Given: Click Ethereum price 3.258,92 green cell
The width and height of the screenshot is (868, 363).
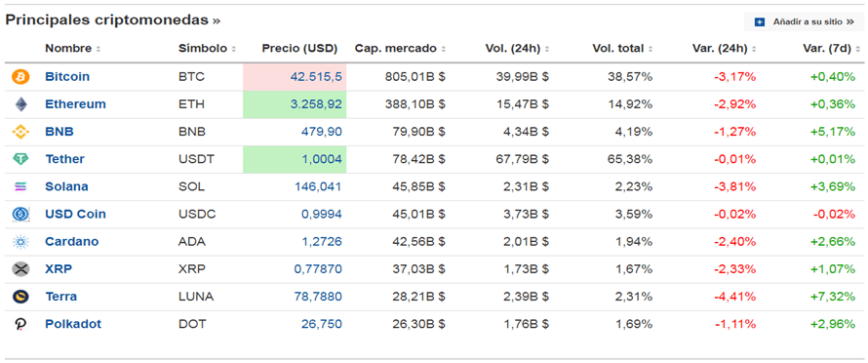Looking at the screenshot, I should (x=295, y=104).
